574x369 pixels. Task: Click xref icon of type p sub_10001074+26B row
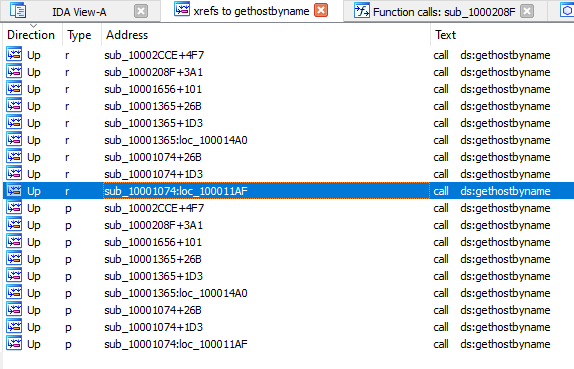[14, 309]
